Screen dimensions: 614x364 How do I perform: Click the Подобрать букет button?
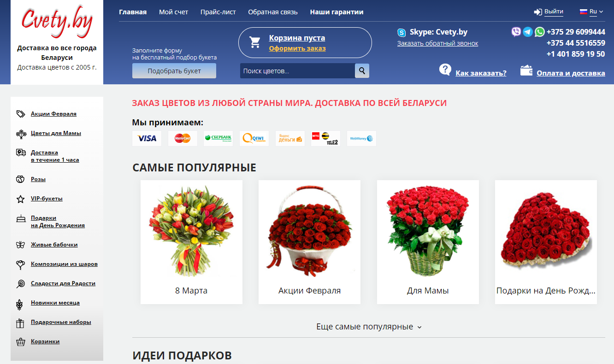click(174, 71)
